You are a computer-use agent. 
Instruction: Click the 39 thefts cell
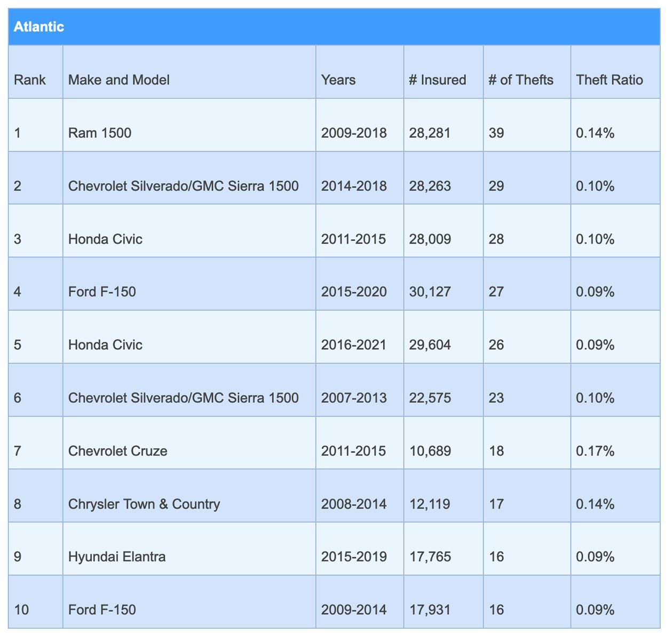point(496,133)
